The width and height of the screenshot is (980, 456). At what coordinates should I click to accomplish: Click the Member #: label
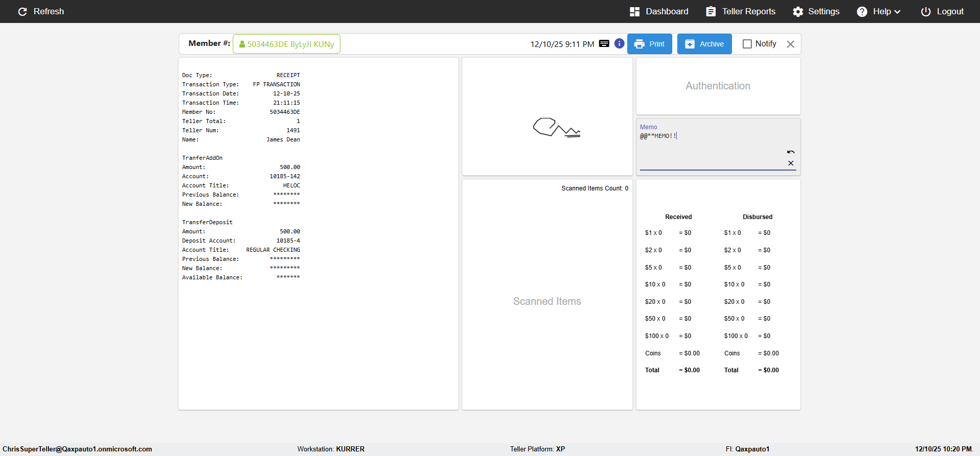(209, 43)
